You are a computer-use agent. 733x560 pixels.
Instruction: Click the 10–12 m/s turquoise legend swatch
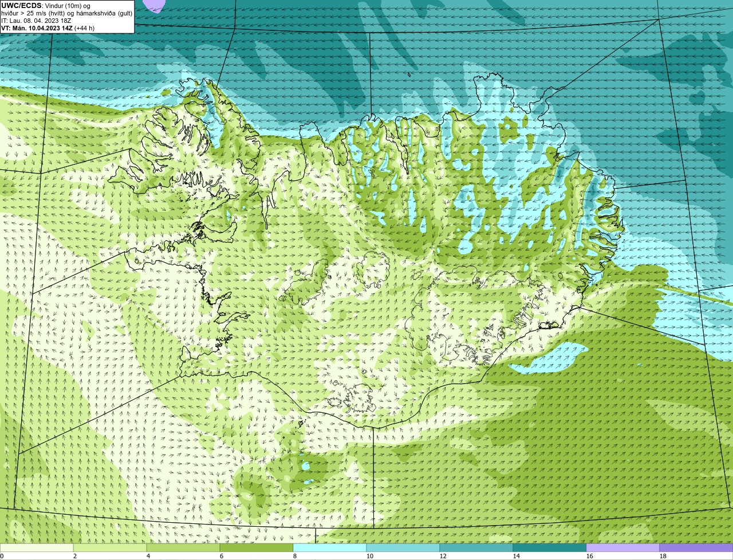point(403,547)
